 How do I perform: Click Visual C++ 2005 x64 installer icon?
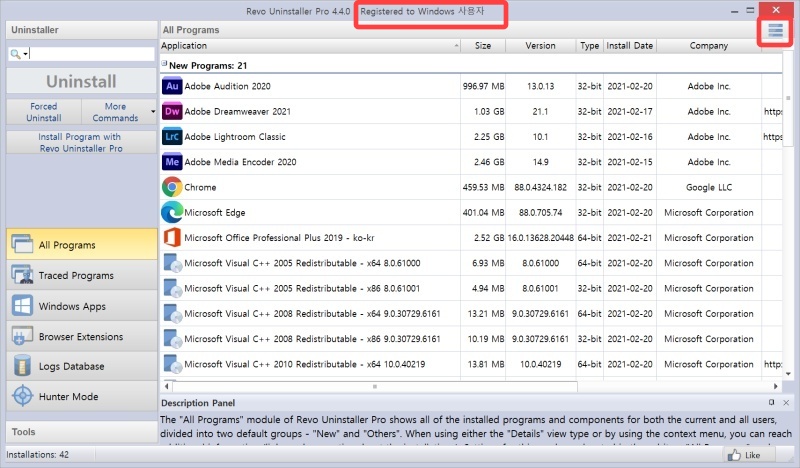pyautogui.click(x=172, y=263)
